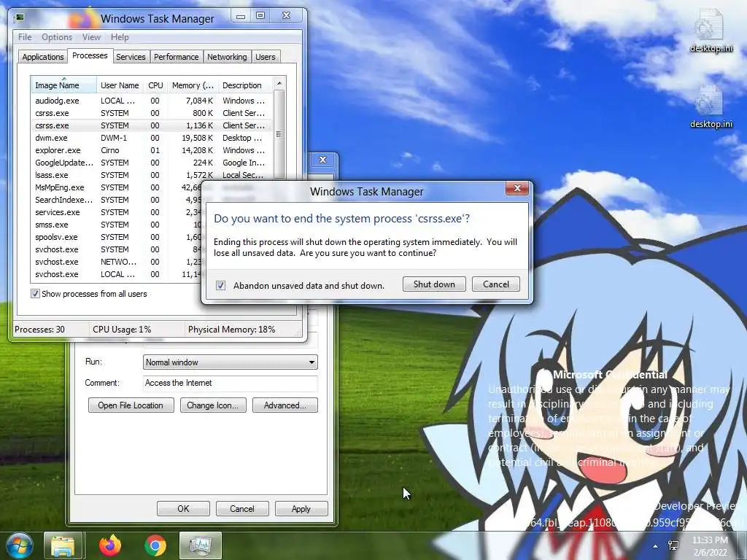Open the Help menu
Screen dimensions: 747x560
[120, 37]
